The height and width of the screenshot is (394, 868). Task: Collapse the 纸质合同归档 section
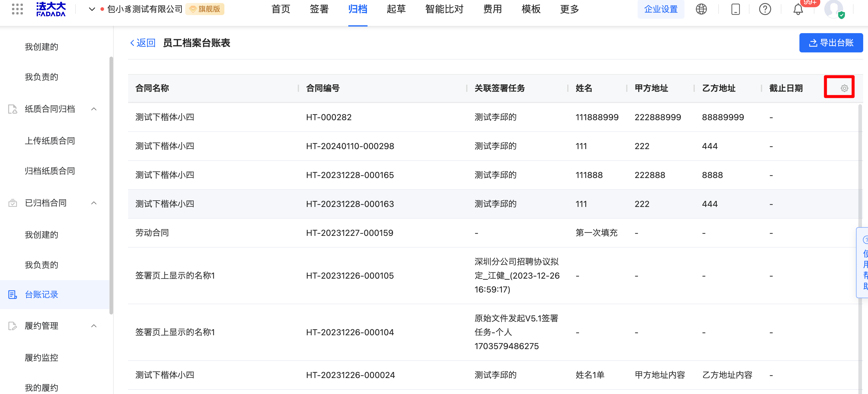(94, 109)
